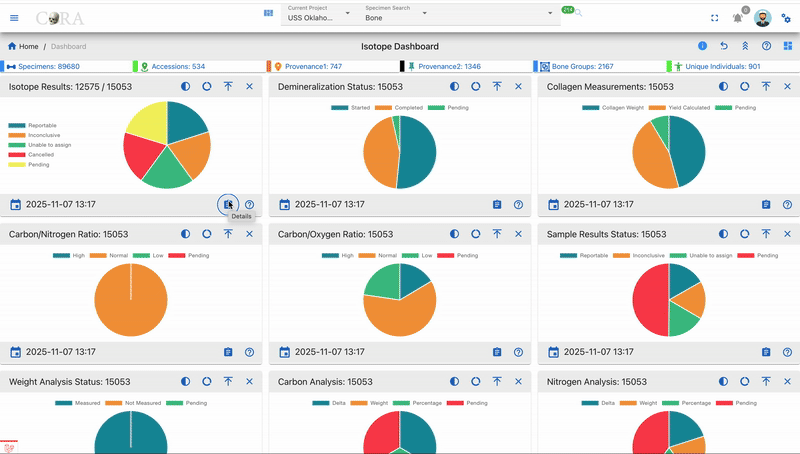Open details for Sample Results Status
This screenshot has height=454, width=800.
[766, 352]
